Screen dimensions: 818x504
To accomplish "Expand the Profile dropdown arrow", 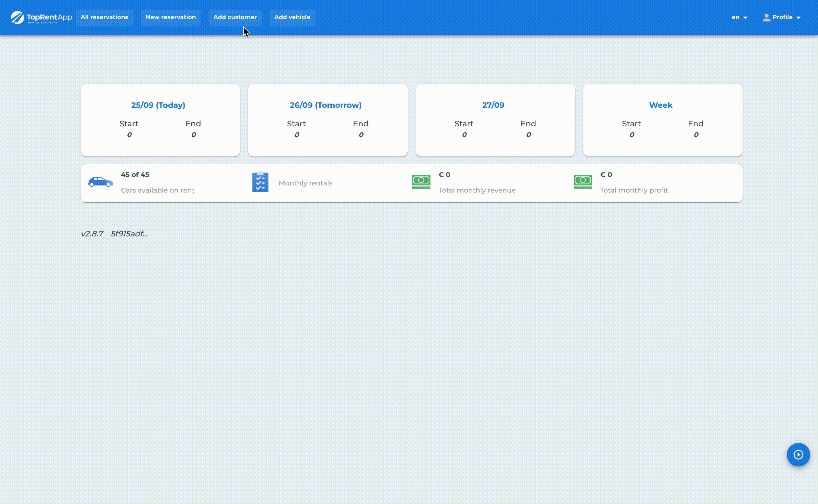I will click(x=798, y=18).
